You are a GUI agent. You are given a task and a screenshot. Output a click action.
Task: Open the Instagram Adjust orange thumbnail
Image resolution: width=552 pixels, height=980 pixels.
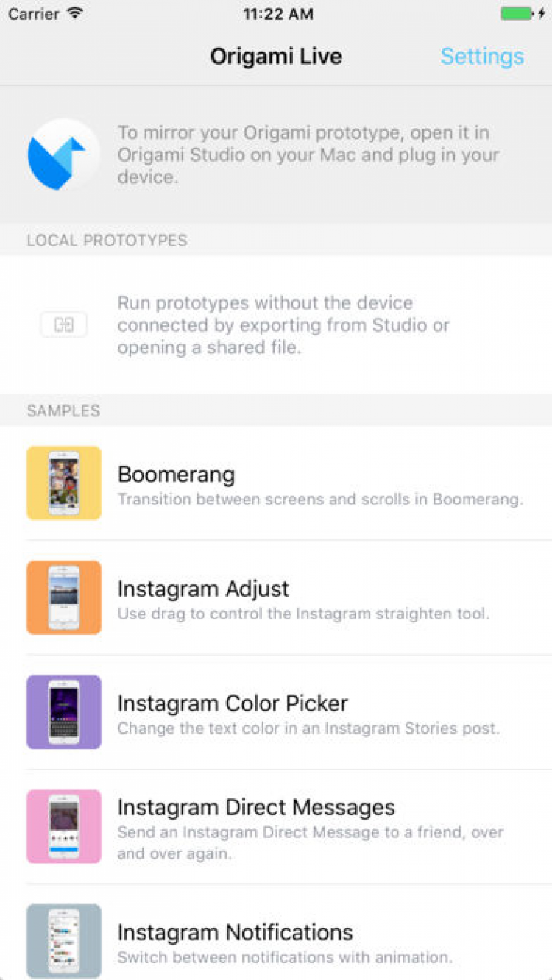click(x=64, y=597)
